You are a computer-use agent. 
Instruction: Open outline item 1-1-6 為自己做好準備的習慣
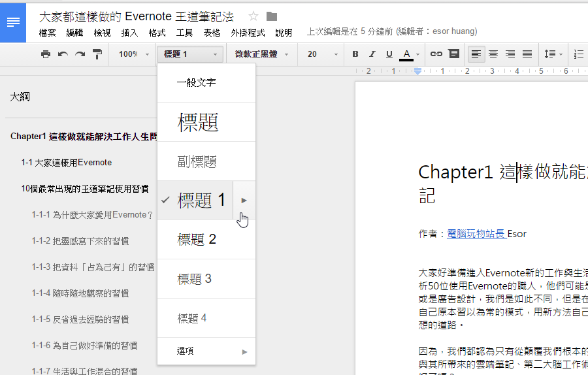pyautogui.click(x=84, y=346)
